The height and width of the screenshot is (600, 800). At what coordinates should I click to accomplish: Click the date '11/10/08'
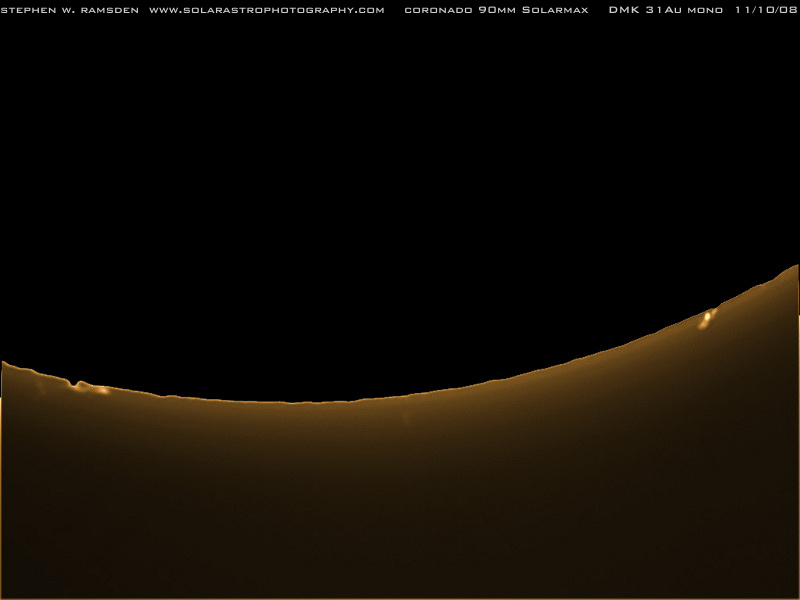[x=766, y=10]
